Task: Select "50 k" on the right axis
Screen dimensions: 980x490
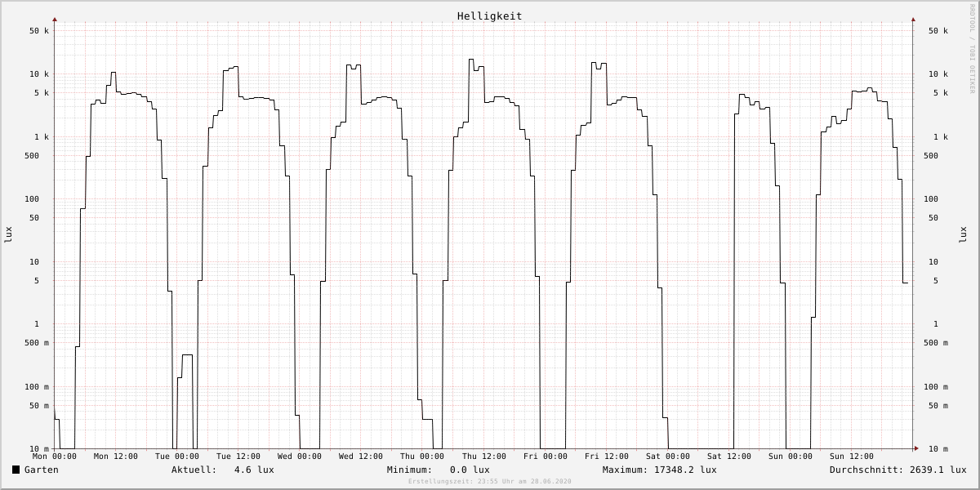Action: (938, 31)
